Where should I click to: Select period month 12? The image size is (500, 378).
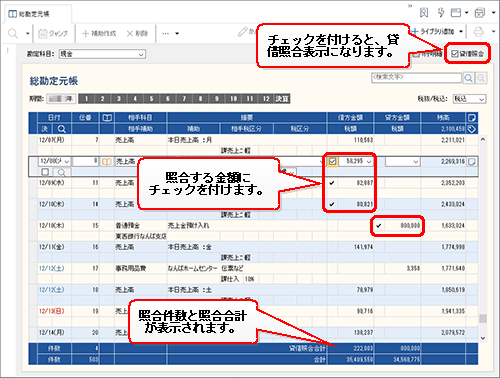(266, 99)
